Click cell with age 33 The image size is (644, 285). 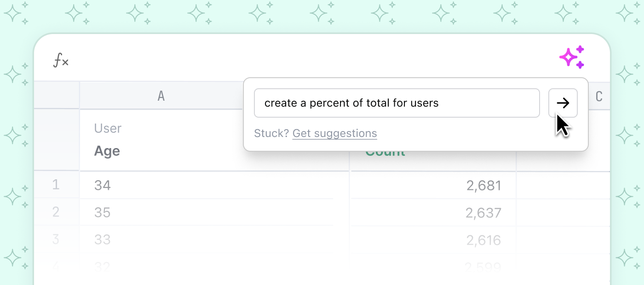pos(184,239)
